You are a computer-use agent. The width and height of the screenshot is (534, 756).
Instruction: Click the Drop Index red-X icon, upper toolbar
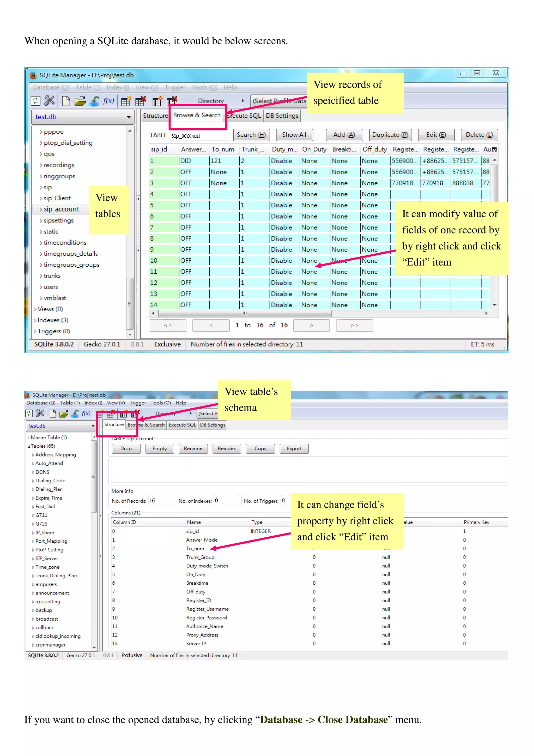172,100
